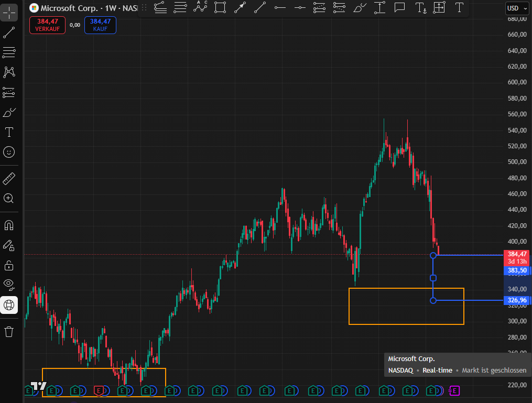Click the blue 383,50 price axis label
532x403 pixels.
pyautogui.click(x=517, y=270)
